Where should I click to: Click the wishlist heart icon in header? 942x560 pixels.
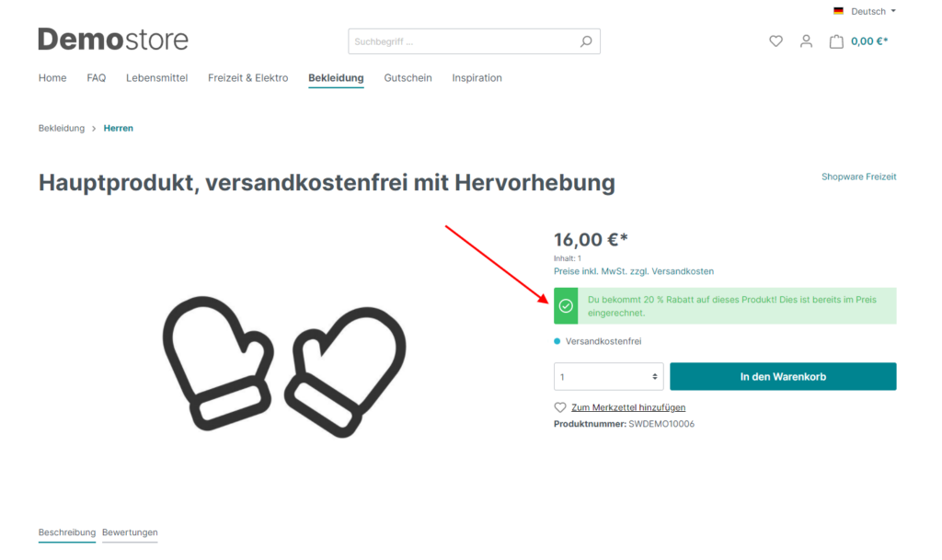coord(775,41)
